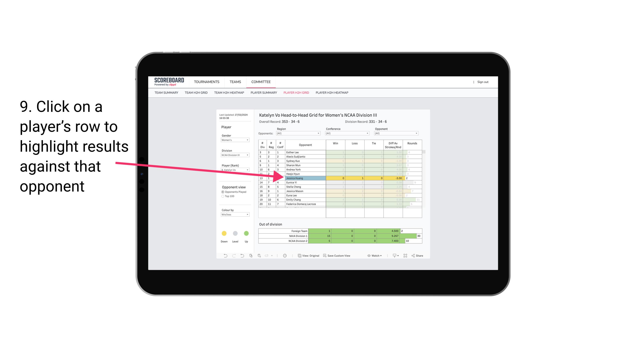Click the save custom view icon

click(x=325, y=256)
